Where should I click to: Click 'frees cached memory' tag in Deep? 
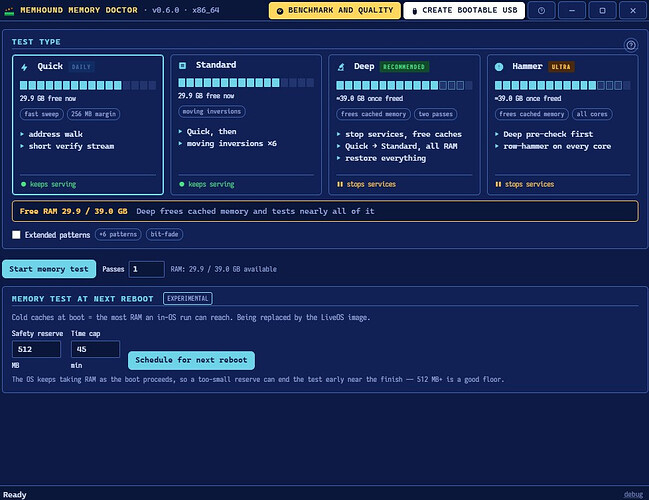(373, 114)
